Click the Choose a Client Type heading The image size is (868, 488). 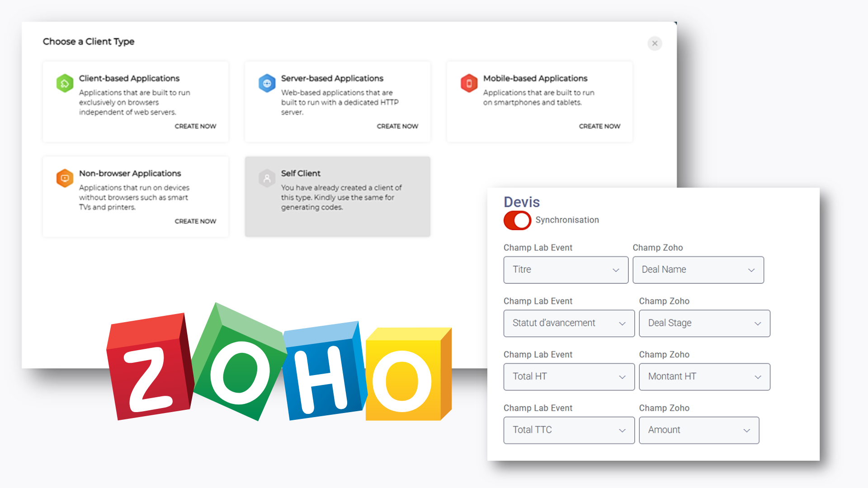tap(89, 42)
